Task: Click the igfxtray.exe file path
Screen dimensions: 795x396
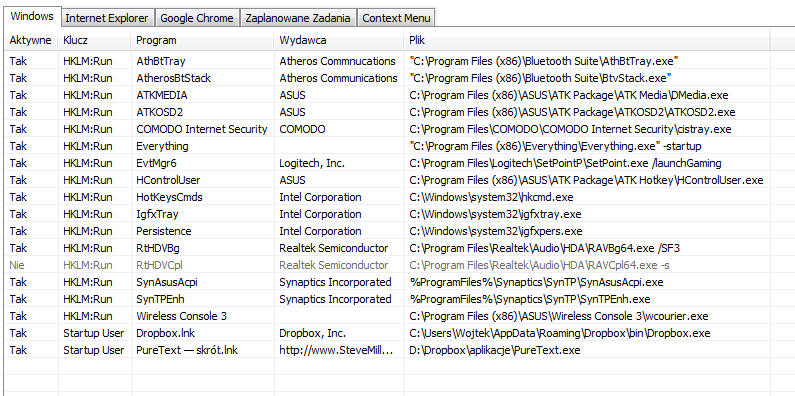Action: click(495, 214)
